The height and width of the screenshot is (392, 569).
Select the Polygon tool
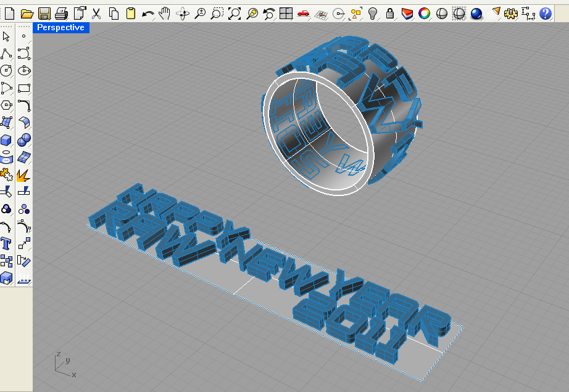(6, 105)
